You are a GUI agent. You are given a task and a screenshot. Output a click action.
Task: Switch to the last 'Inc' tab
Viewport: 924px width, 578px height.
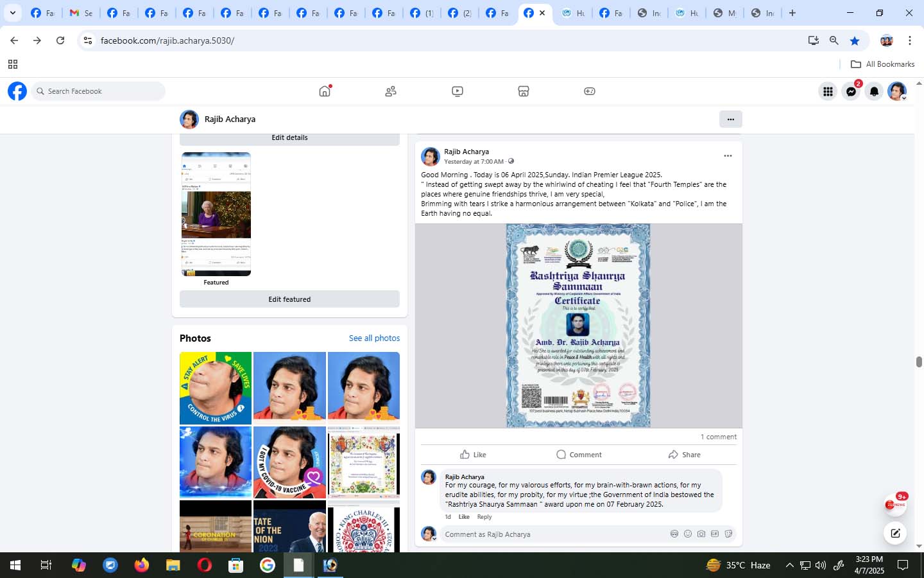point(763,13)
